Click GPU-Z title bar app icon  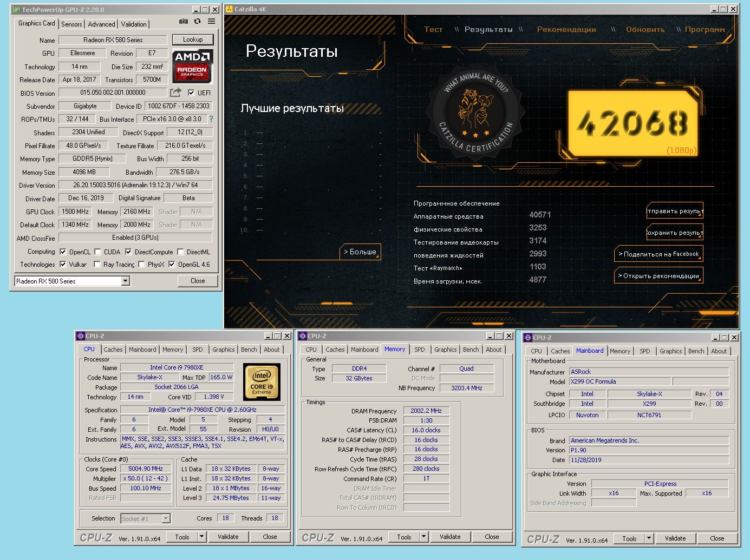[x=16, y=10]
